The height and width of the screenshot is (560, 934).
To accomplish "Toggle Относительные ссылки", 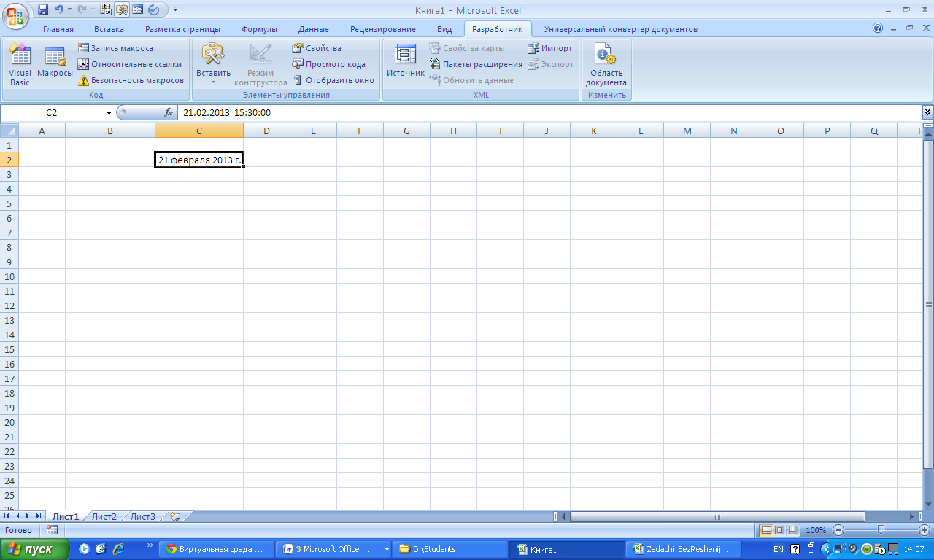I will pyautogui.click(x=130, y=64).
